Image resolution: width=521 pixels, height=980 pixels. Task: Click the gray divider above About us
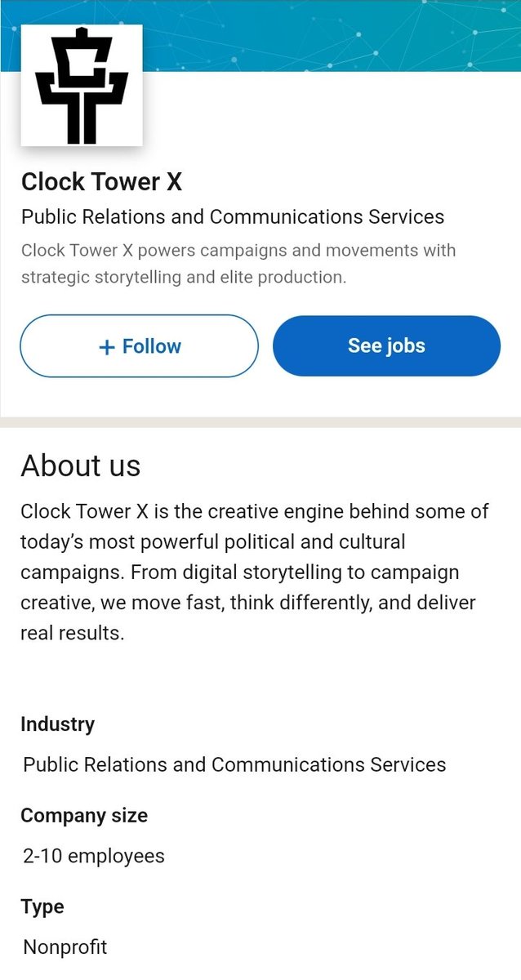click(260, 421)
